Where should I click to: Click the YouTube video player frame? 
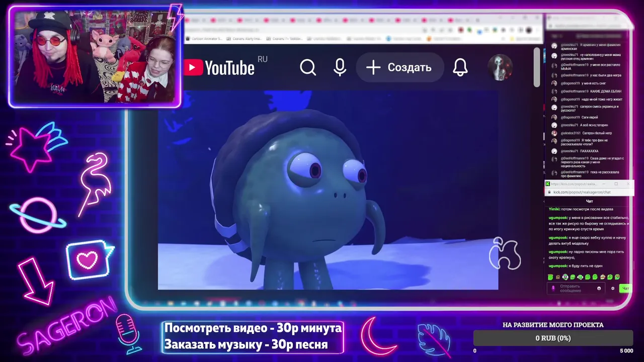click(x=328, y=190)
